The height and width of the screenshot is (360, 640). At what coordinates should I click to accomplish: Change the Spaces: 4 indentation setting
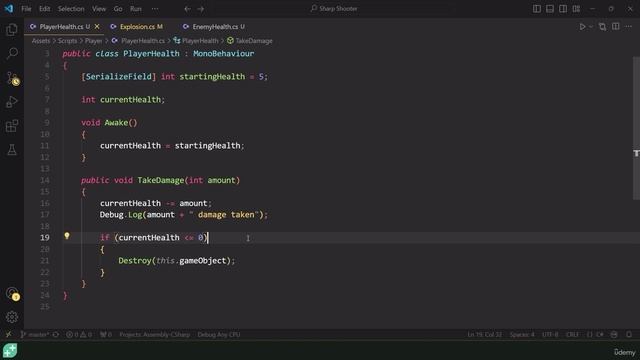[x=522, y=334]
